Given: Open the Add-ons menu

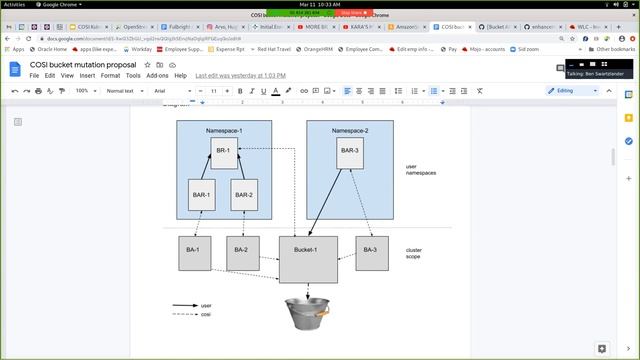Looking at the screenshot, I should tap(157, 76).
